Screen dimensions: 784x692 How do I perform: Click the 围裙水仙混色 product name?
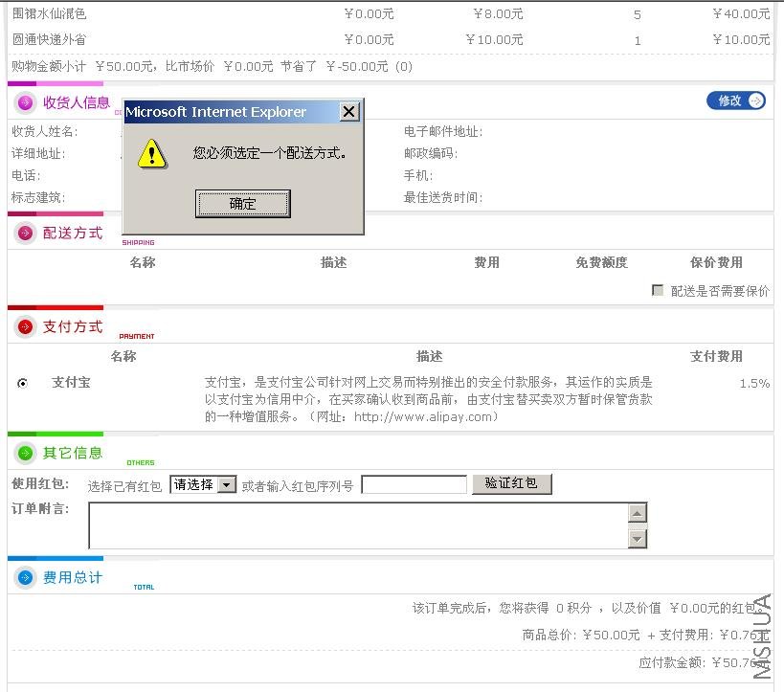[x=48, y=14]
